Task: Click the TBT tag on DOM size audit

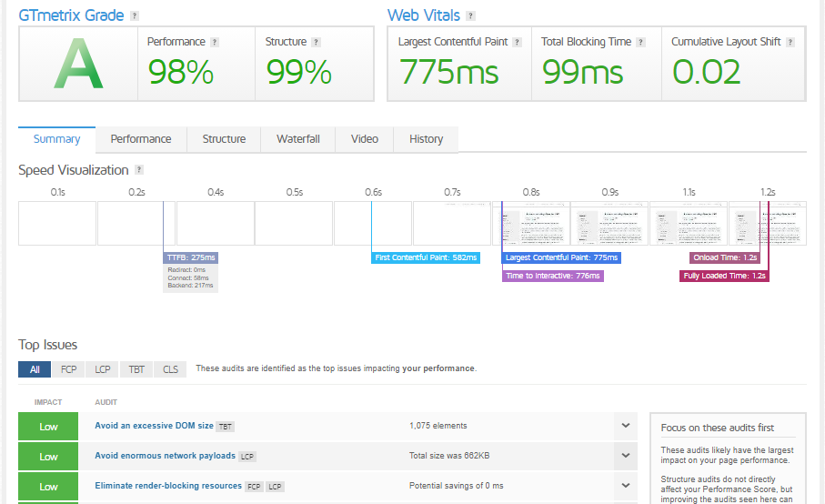Action: 226,427
